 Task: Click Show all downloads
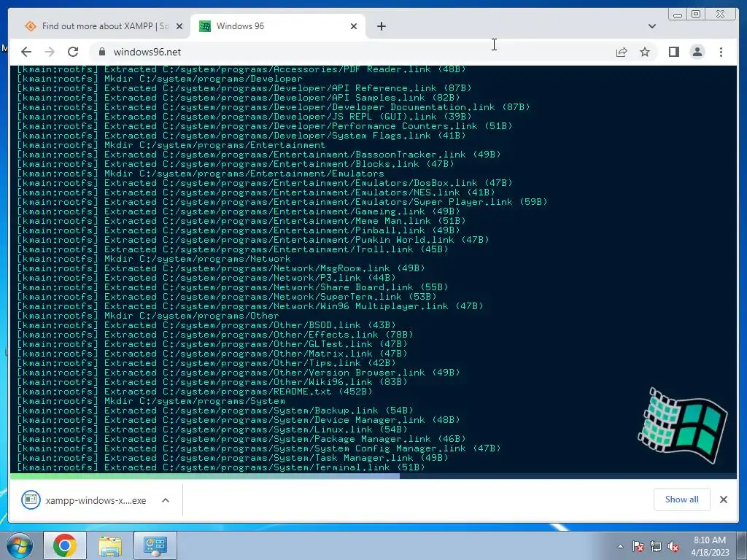coord(682,499)
